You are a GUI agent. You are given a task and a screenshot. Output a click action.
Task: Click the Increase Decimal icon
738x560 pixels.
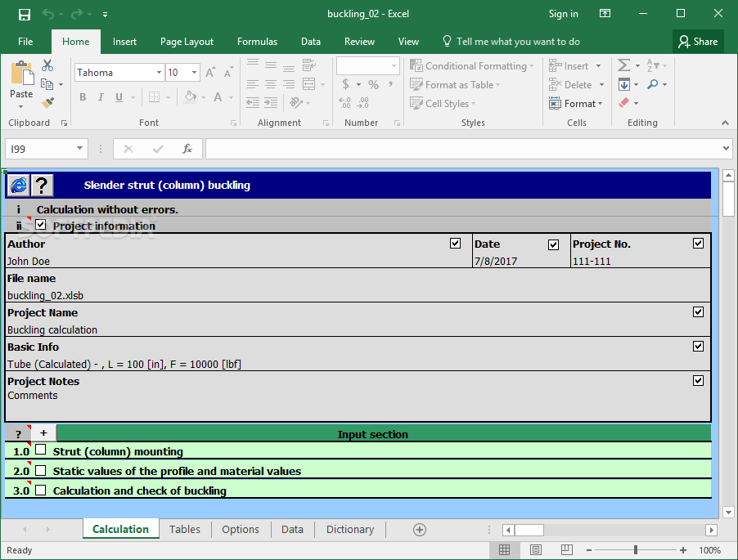point(345,102)
